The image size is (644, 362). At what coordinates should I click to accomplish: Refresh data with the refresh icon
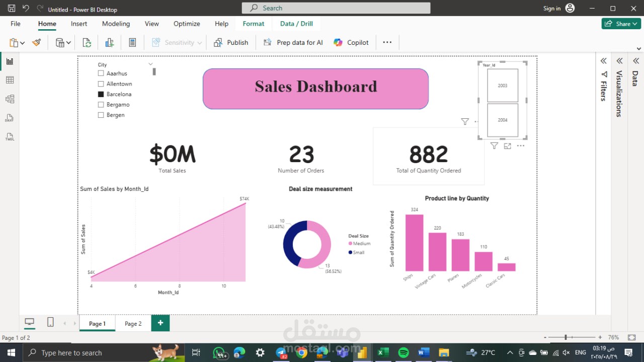coord(87,43)
